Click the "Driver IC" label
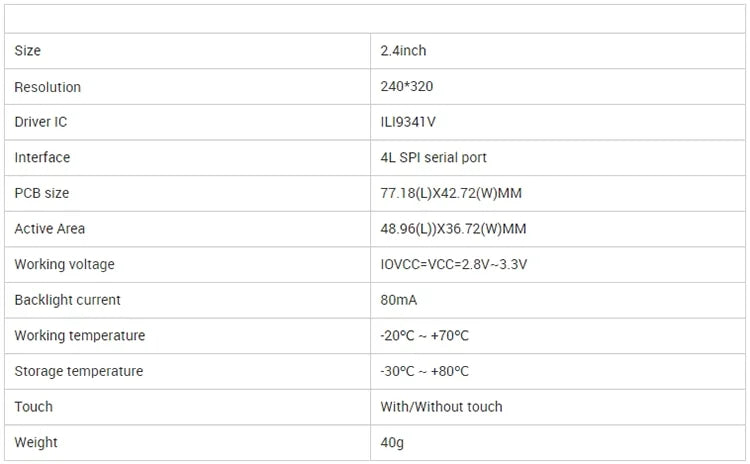The image size is (750, 464). click(41, 122)
